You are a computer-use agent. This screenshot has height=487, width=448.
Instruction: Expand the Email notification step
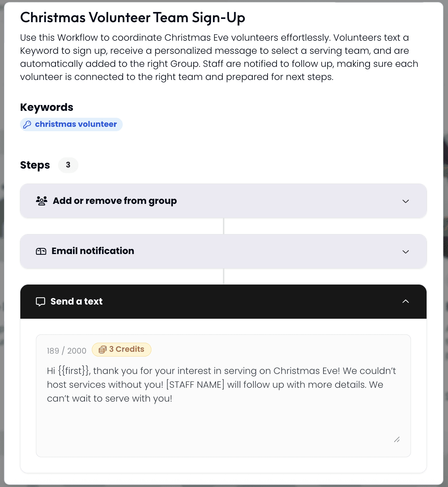(406, 251)
